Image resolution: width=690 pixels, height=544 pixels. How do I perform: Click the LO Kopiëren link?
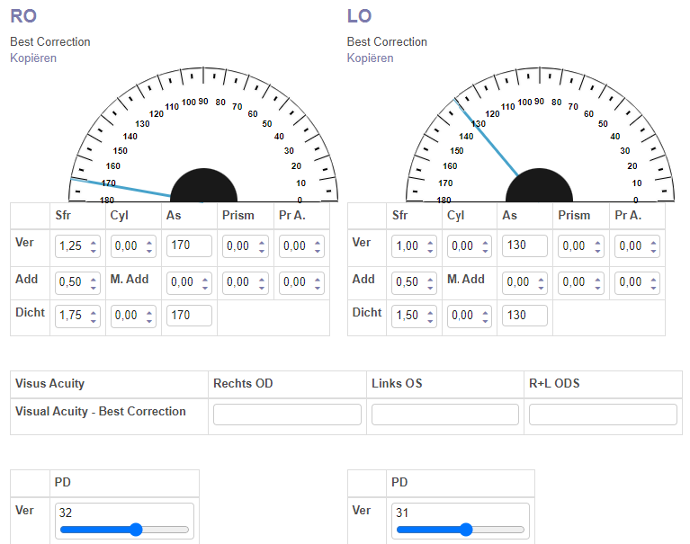[x=370, y=58]
